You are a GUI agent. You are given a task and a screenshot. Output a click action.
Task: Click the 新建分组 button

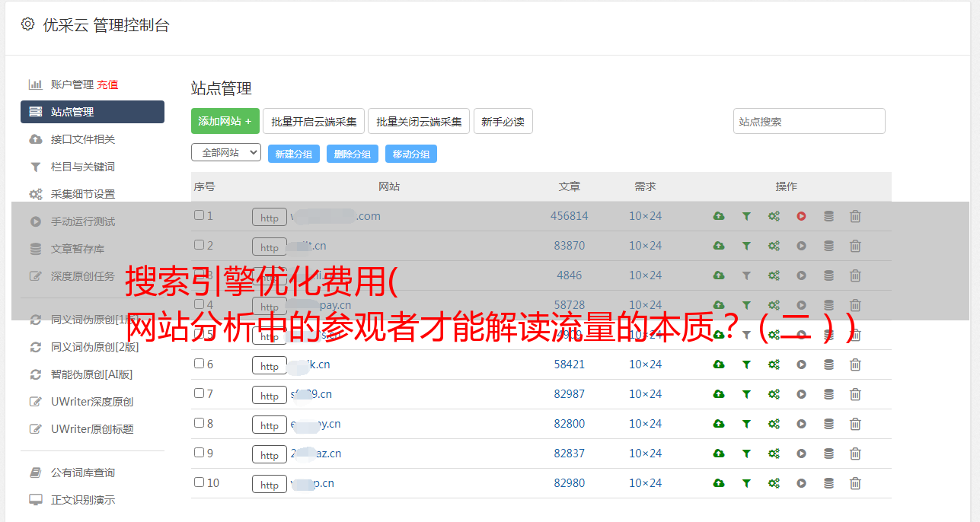click(x=294, y=154)
